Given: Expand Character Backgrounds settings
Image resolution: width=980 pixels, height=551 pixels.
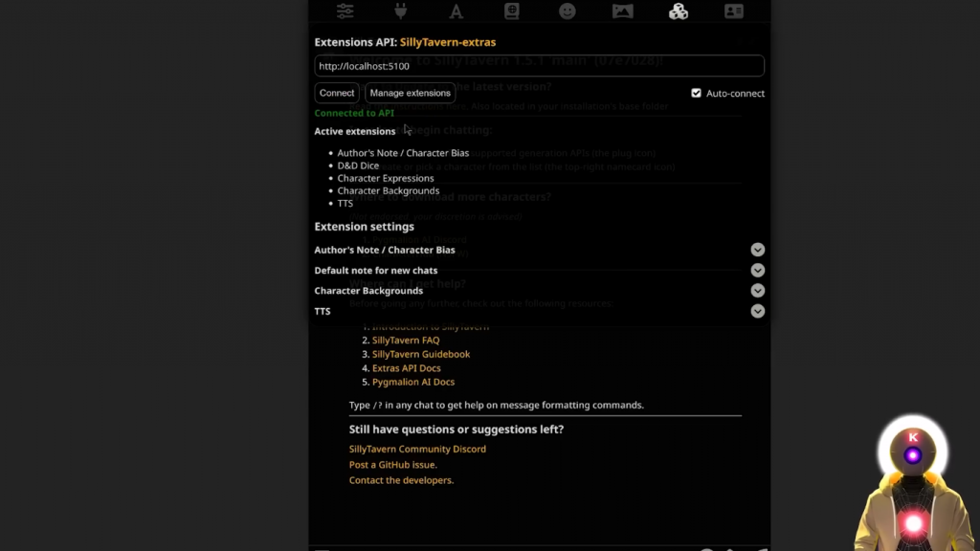Looking at the screenshot, I should tap(758, 291).
